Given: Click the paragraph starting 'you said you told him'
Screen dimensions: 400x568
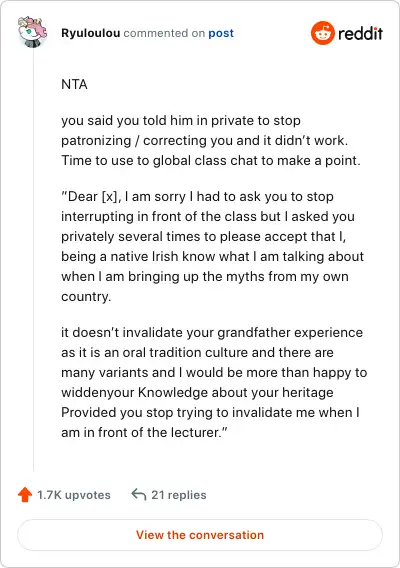Looking at the screenshot, I should pos(211,141).
